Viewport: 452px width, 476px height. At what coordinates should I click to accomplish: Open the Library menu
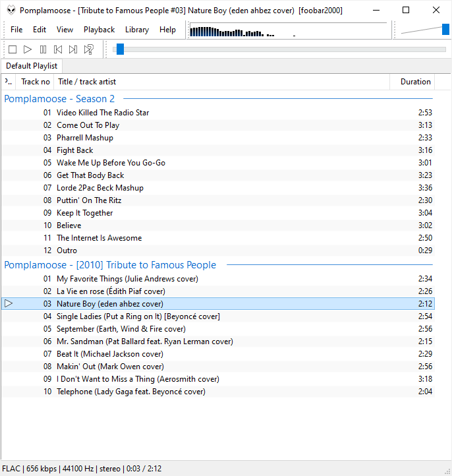[137, 30]
